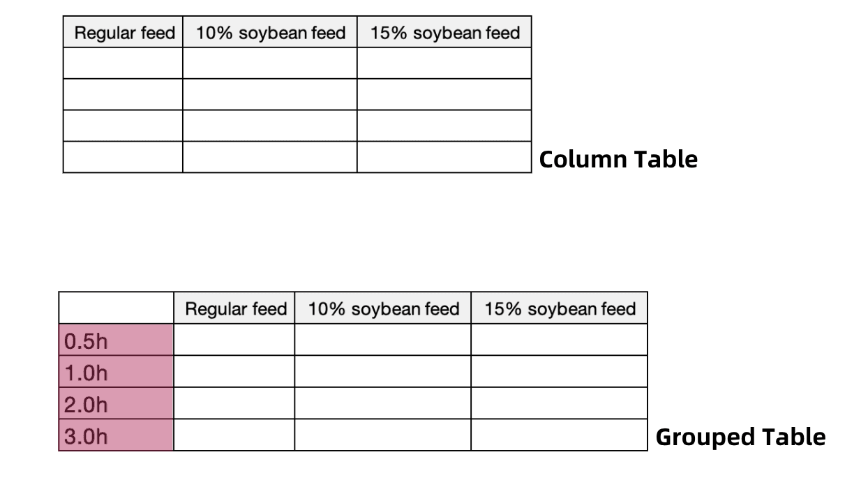The width and height of the screenshot is (868, 487).
Task: Click the 3.0h cell under grouped 15% soybean feed
Action: coord(560,435)
